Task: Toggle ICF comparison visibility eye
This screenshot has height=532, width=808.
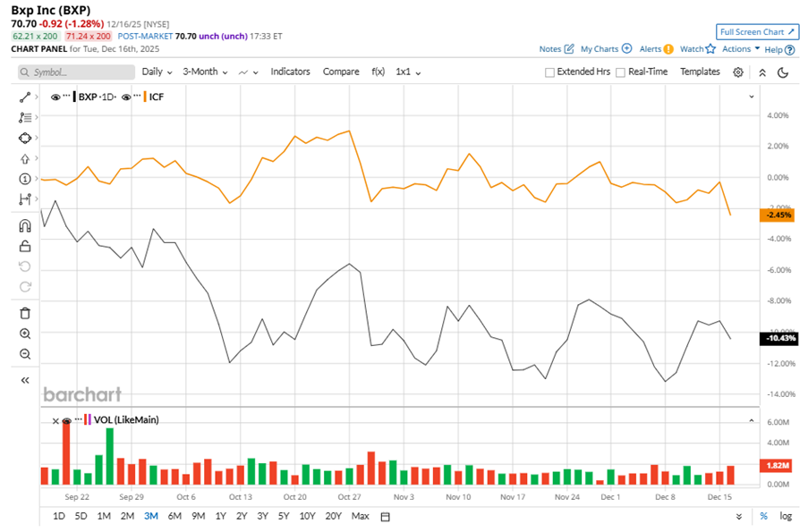Action: [126, 97]
